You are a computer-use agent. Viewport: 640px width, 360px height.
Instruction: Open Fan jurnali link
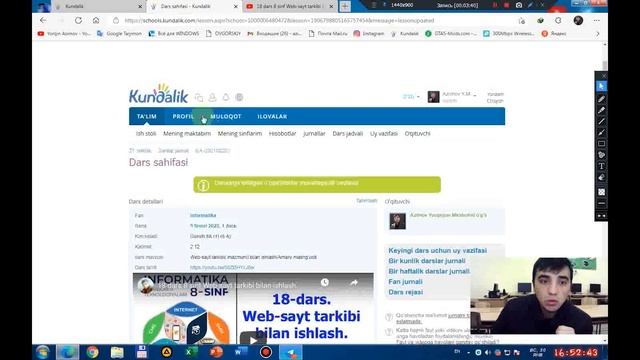coord(405,282)
